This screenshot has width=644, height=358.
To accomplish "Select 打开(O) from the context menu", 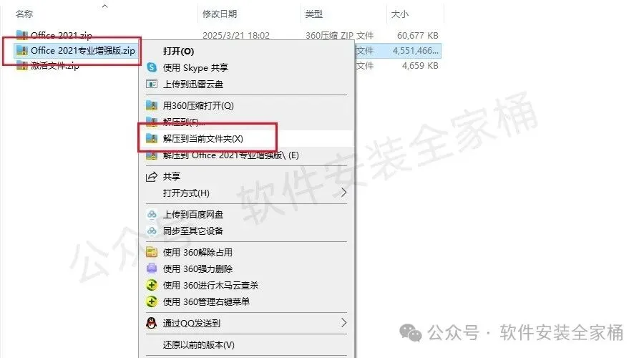I will point(178,52).
